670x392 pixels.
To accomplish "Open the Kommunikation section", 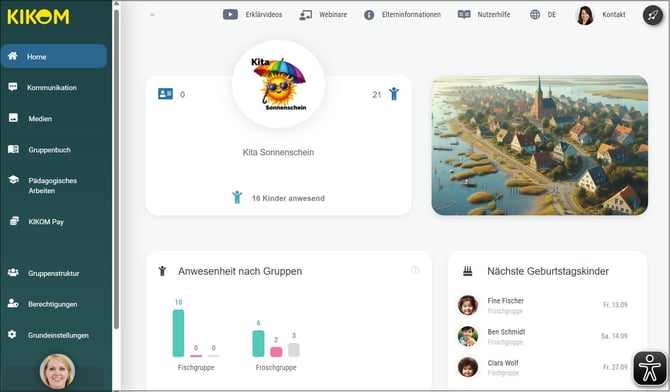I will pyautogui.click(x=52, y=88).
